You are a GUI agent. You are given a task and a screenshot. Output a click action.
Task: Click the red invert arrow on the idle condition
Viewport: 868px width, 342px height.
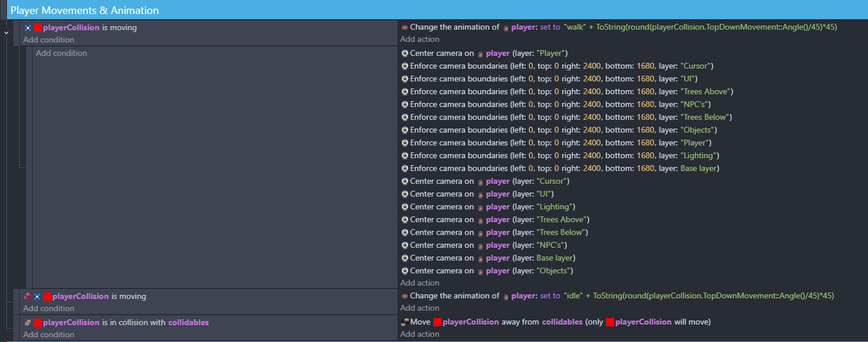pyautogui.click(x=27, y=296)
